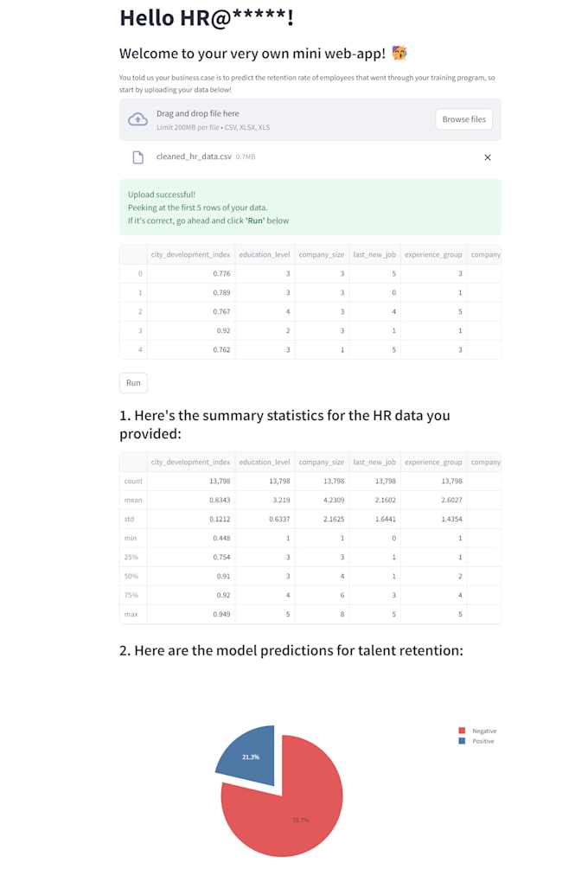Click the cleaned_hr_data.csv document icon
The height and width of the screenshot is (875, 588).
point(137,157)
